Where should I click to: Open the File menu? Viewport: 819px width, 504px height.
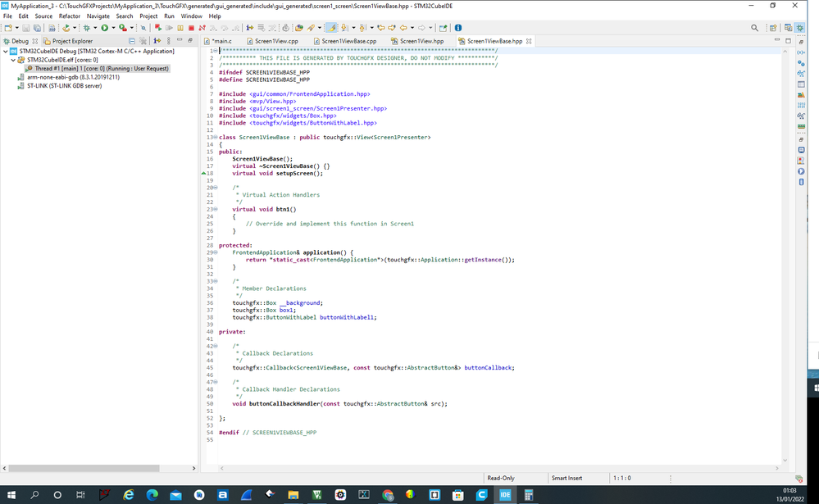[x=7, y=16]
